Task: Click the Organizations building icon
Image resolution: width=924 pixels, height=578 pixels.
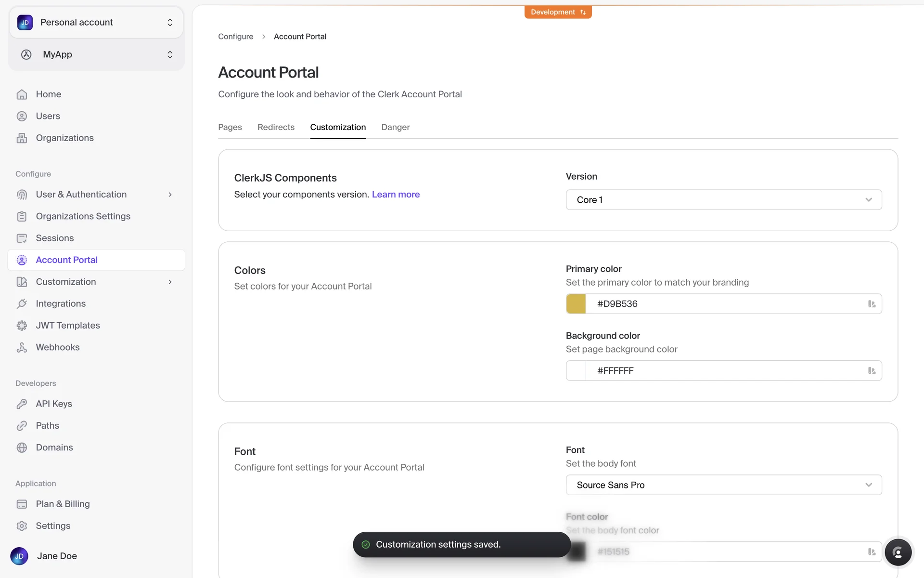Action: (x=22, y=138)
